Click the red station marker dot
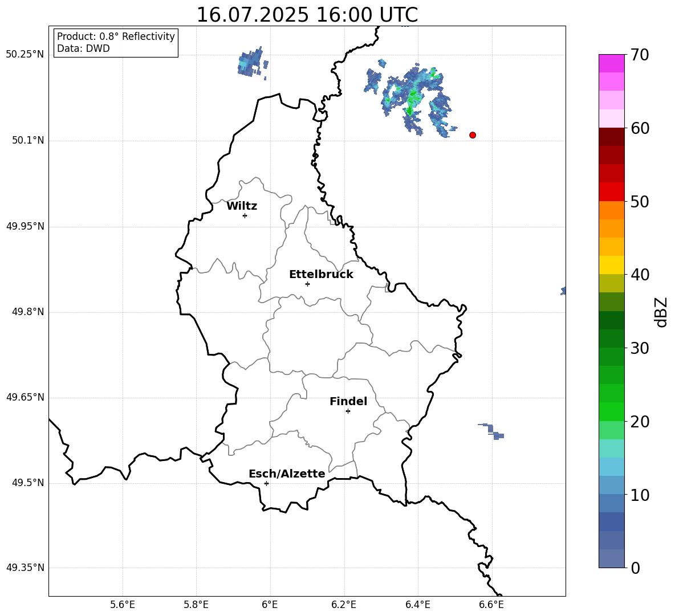Viewport: 675px width, 616px height. click(x=473, y=135)
